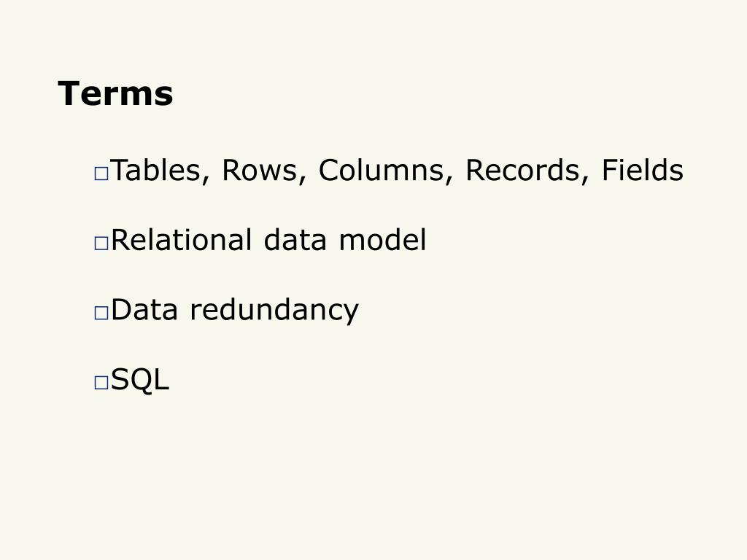Click the word Rows
The height and width of the screenshot is (560, 747).
tap(260, 171)
